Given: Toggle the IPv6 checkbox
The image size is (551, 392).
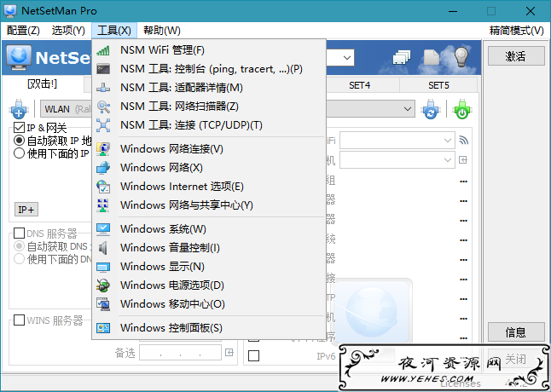Looking at the screenshot, I should [253, 356].
